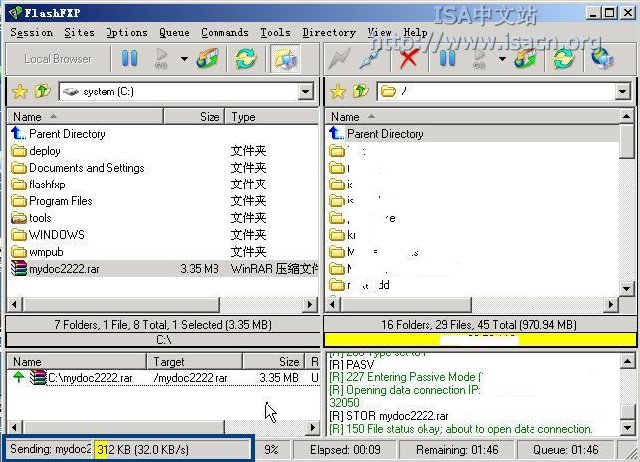
Task: Open the Commands menu
Action: pyautogui.click(x=224, y=32)
